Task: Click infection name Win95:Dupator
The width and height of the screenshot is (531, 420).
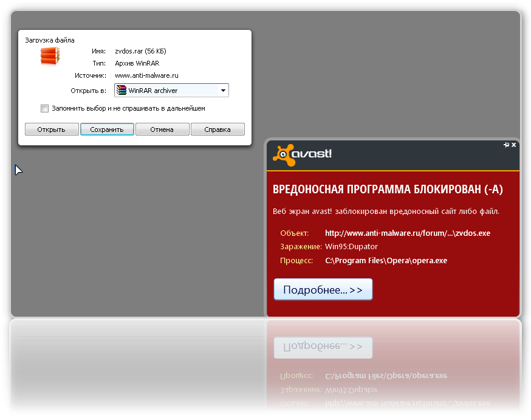Action: [351, 247]
